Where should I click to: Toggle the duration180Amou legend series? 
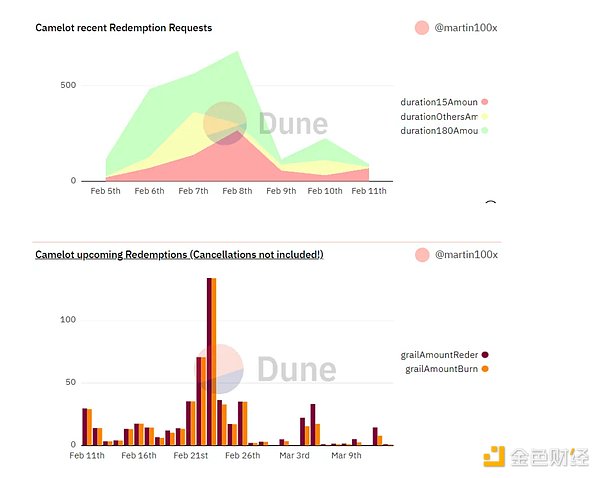pyautogui.click(x=438, y=130)
